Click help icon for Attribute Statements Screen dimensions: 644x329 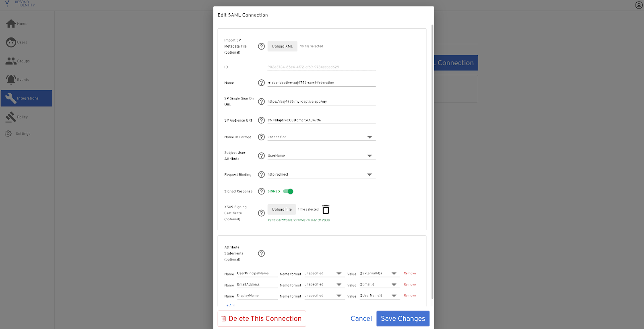(261, 253)
